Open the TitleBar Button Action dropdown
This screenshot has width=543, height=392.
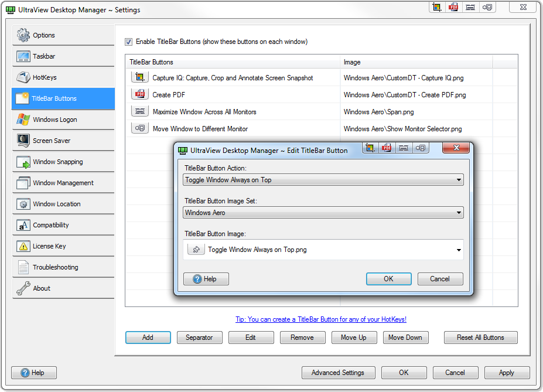pos(323,180)
